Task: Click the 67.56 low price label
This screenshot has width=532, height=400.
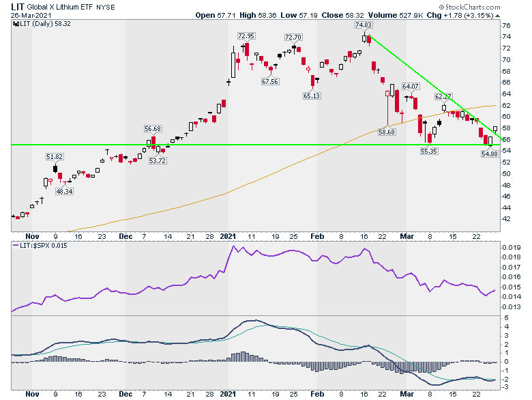Action: [270, 81]
